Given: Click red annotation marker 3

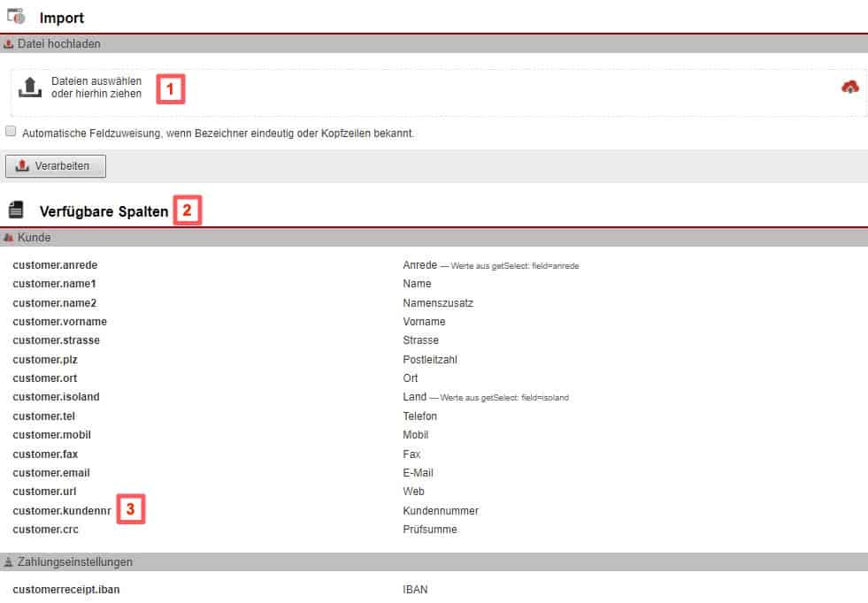Looking at the screenshot, I should (x=131, y=510).
